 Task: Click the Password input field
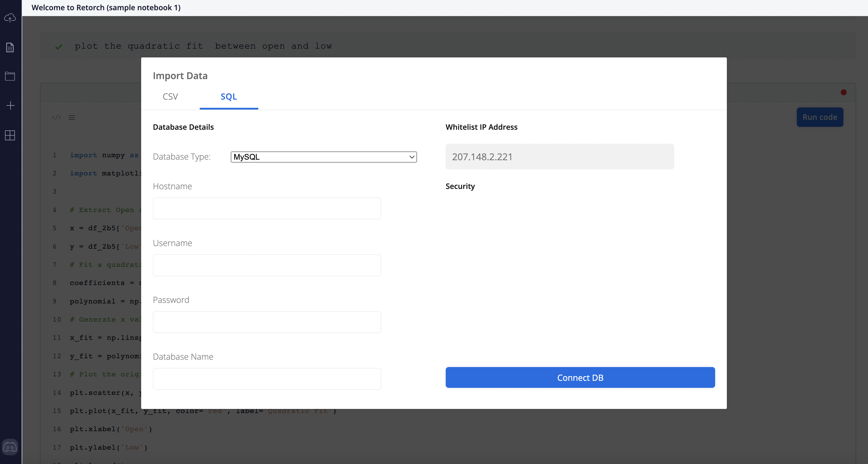click(267, 322)
